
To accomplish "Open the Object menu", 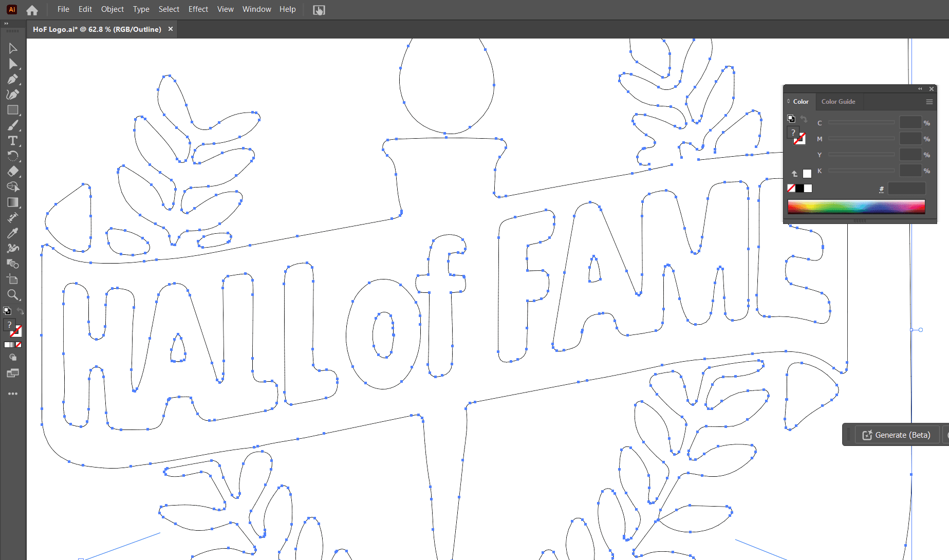I will point(113,9).
